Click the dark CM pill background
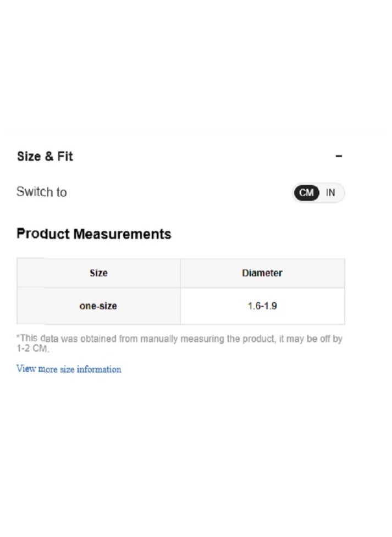The image size is (392, 537). (306, 193)
